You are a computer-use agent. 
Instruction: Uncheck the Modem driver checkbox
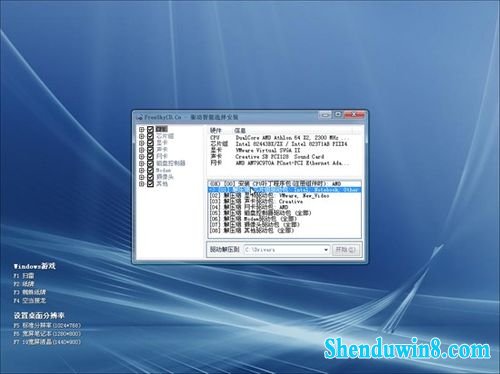click(150, 170)
